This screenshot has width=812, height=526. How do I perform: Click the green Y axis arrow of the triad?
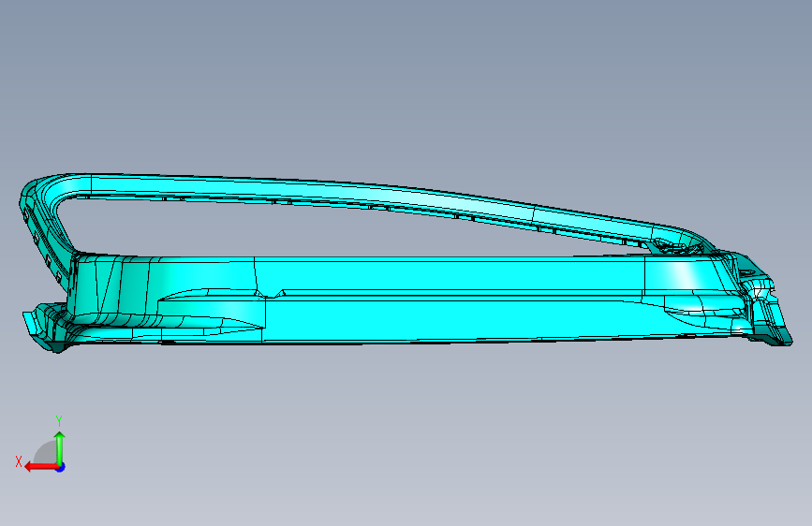60,447
